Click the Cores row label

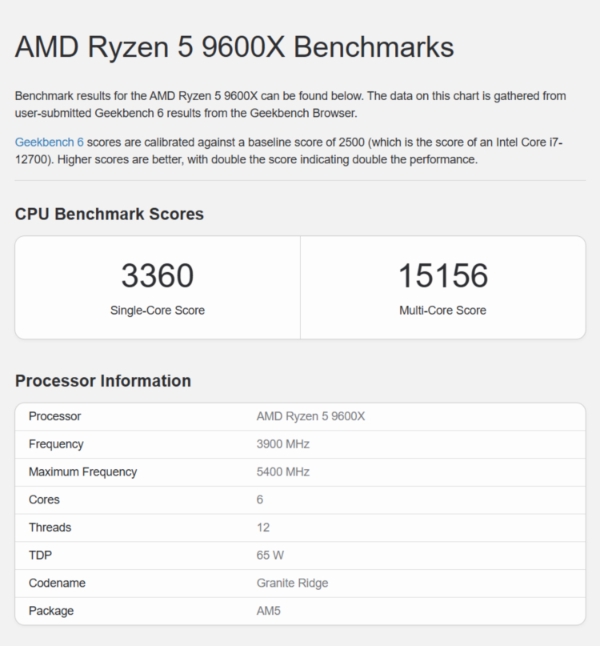[44, 500]
